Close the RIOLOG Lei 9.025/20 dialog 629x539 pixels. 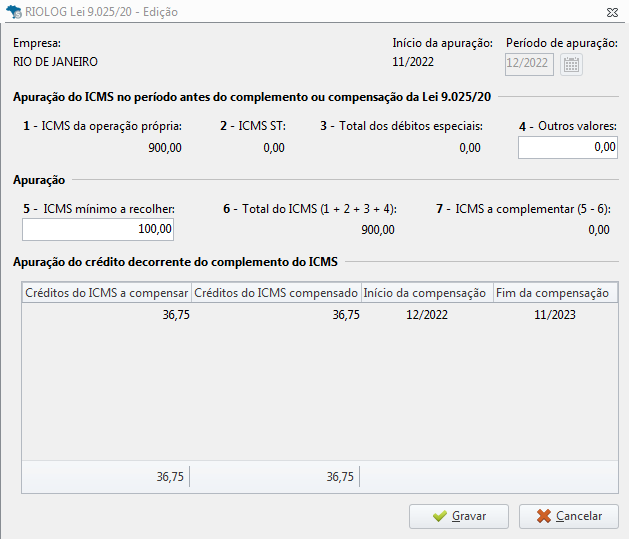point(612,13)
